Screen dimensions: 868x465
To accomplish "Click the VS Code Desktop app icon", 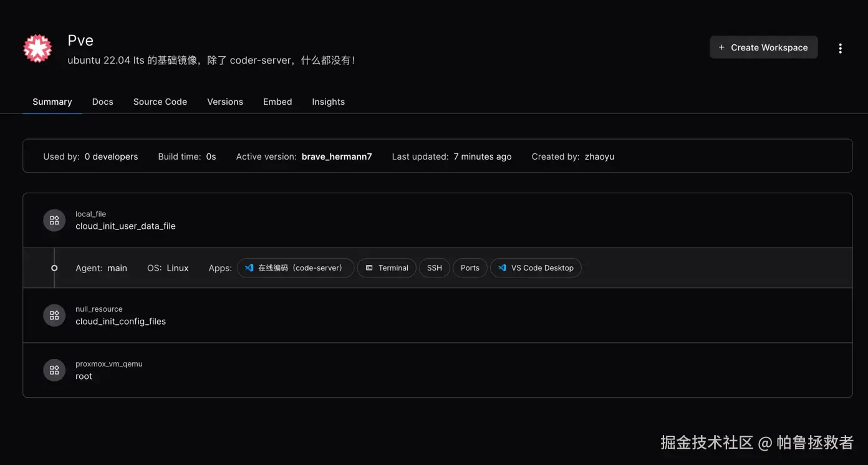I will tap(502, 268).
